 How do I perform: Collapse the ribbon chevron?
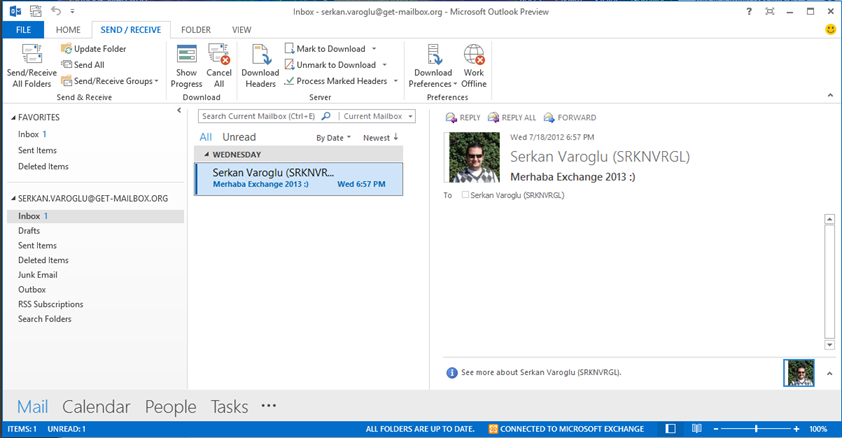click(x=830, y=96)
